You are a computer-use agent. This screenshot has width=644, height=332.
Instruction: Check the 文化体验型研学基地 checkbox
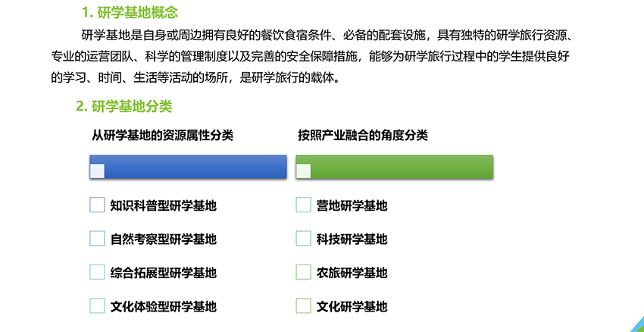coord(97,305)
